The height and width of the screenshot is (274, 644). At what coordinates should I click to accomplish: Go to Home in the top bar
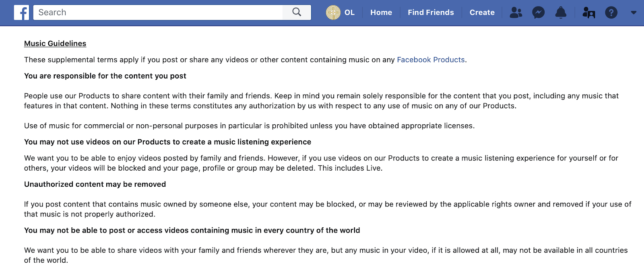coord(381,12)
